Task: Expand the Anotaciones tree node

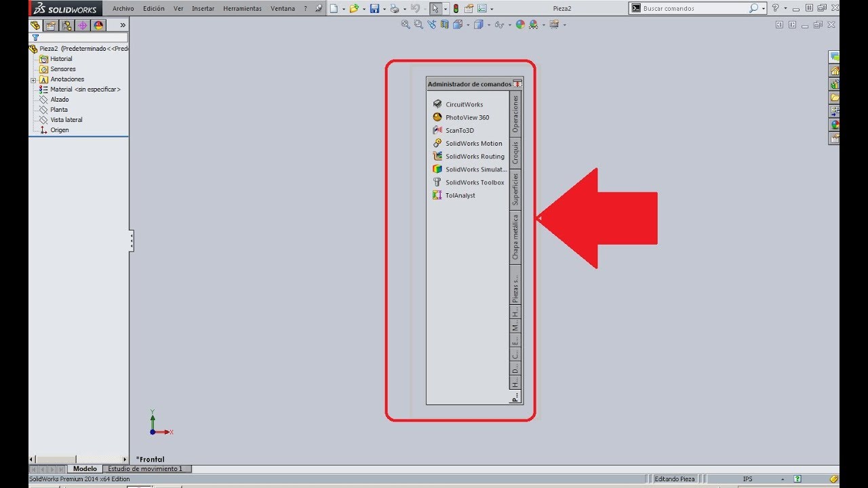Action: pyautogui.click(x=33, y=80)
